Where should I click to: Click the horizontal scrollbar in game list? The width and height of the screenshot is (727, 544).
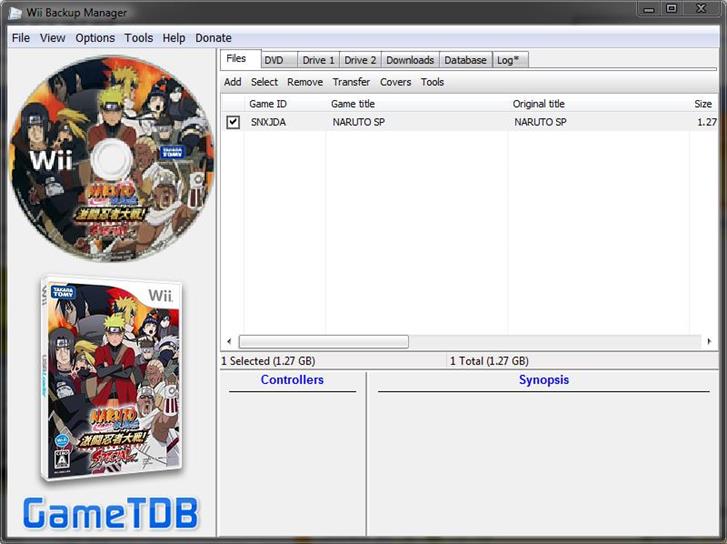[x=323, y=341]
